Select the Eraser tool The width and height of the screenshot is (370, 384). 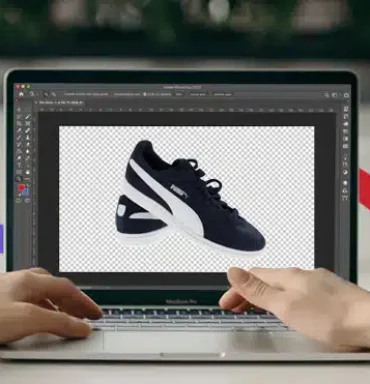coord(28,144)
